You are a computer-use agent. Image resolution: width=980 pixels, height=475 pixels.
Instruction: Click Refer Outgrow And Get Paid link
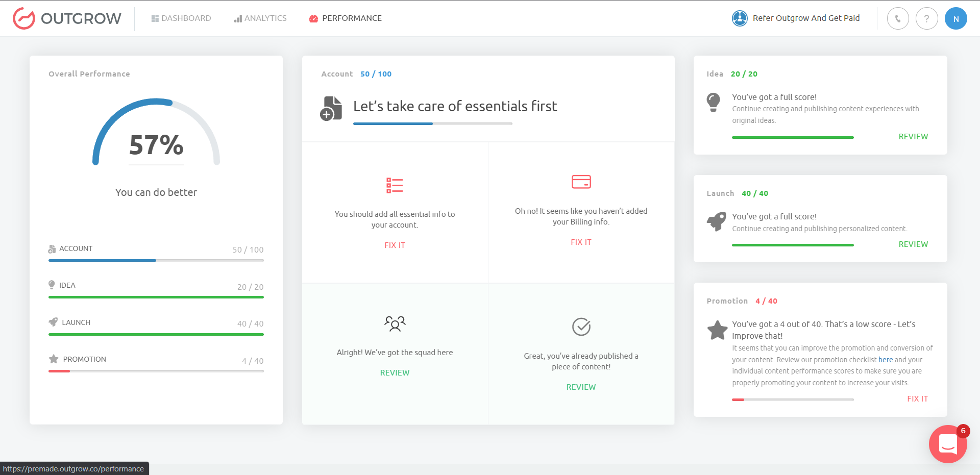(806, 18)
